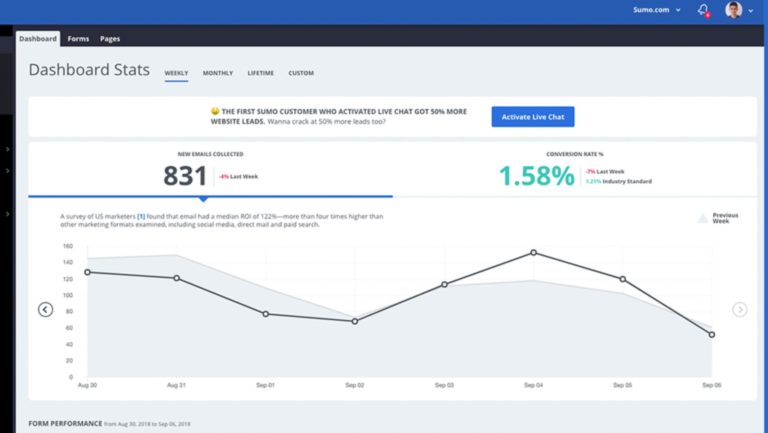The image size is (768, 433).
Task: Go to next week with right arrow
Action: coord(740,309)
